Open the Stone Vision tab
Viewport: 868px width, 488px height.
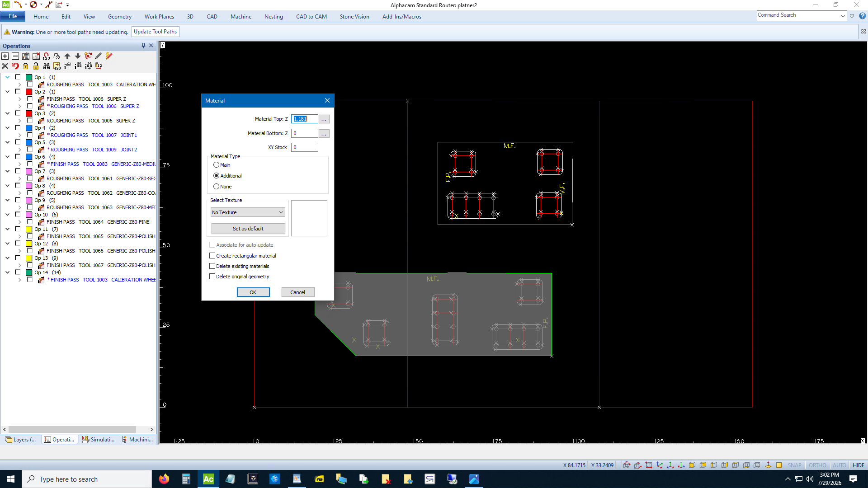coord(354,17)
